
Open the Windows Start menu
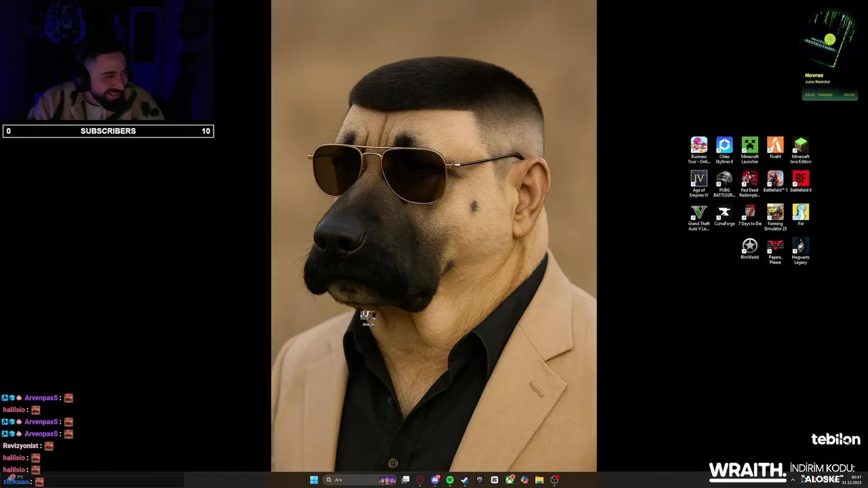coord(314,480)
